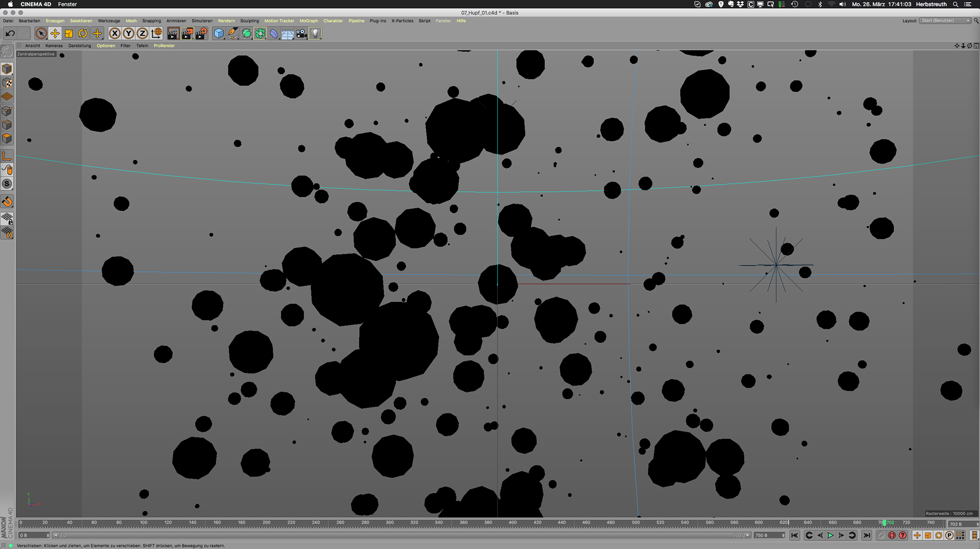Toggle position keyframe recording

tap(917, 535)
